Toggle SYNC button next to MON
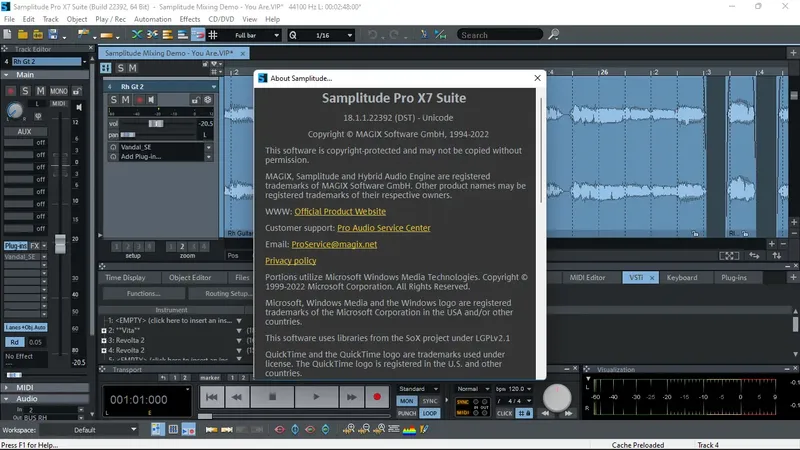 coord(430,401)
